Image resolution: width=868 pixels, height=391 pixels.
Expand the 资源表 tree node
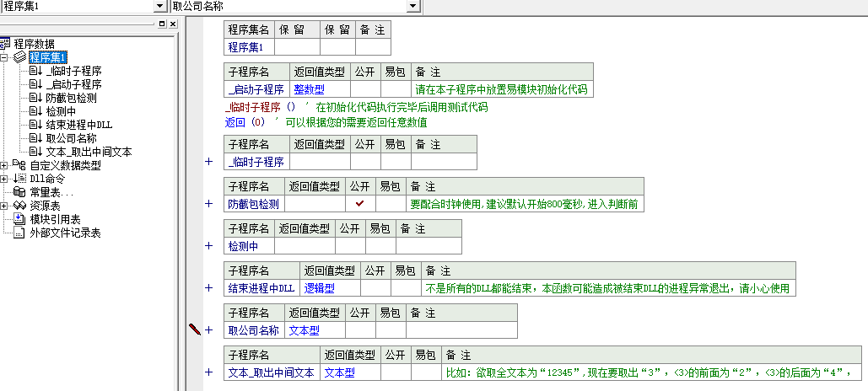[4, 206]
